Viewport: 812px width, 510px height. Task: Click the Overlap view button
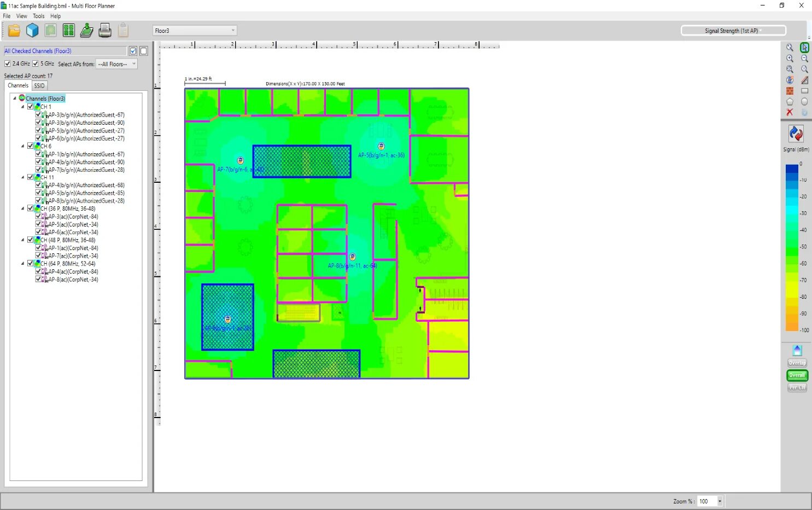tap(797, 363)
